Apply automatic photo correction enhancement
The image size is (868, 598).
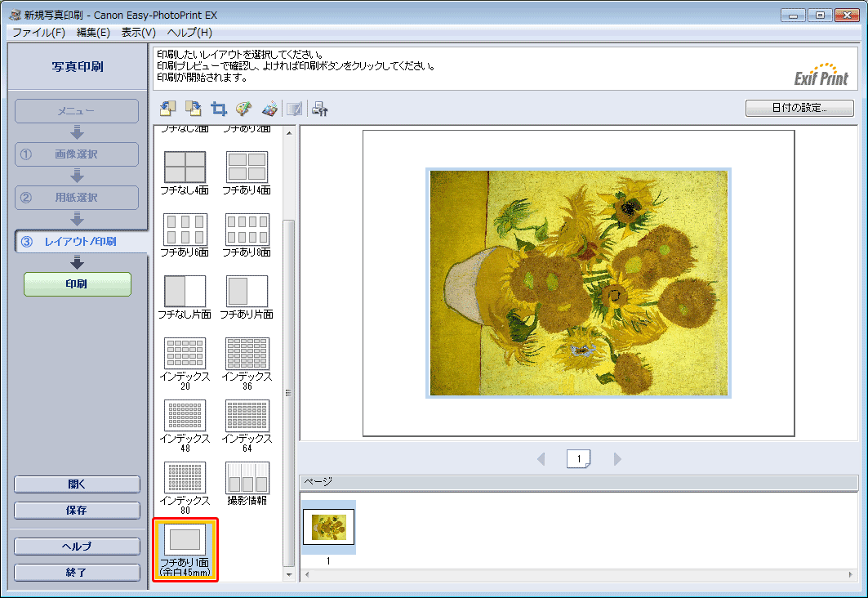pos(269,109)
